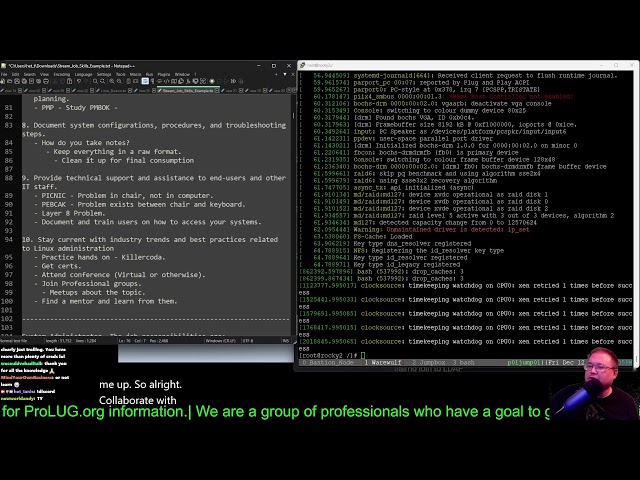Image resolution: width=640 pixels, height=480 pixels.
Task: Click Windows (CR LF) in status bar
Action: pyautogui.click(x=220, y=340)
